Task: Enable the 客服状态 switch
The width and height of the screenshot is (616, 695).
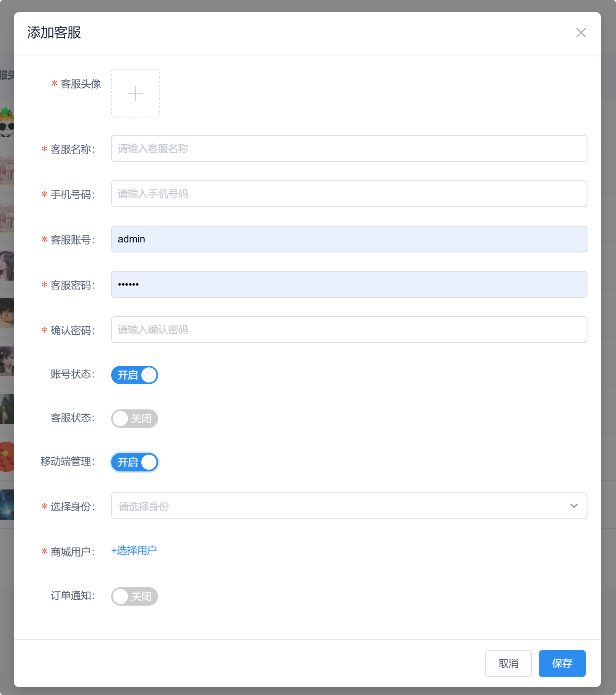Action: tap(134, 419)
